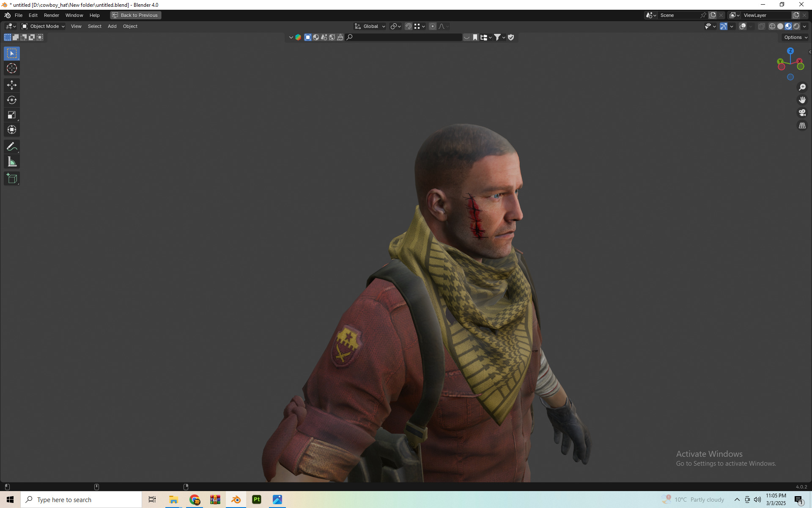The image size is (812, 508).
Task: Open File Explorer from taskbar
Action: 173,500
